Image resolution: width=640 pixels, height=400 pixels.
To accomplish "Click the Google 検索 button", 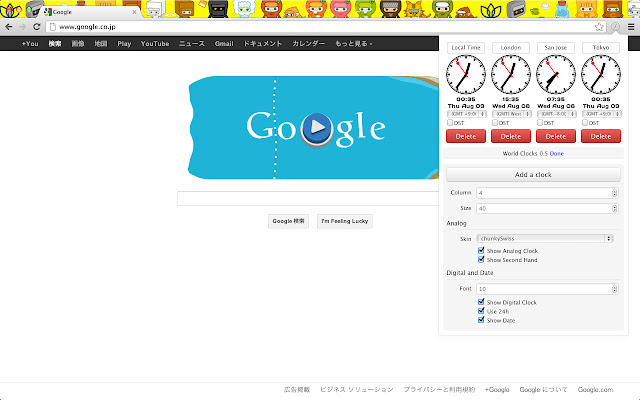I will (288, 221).
